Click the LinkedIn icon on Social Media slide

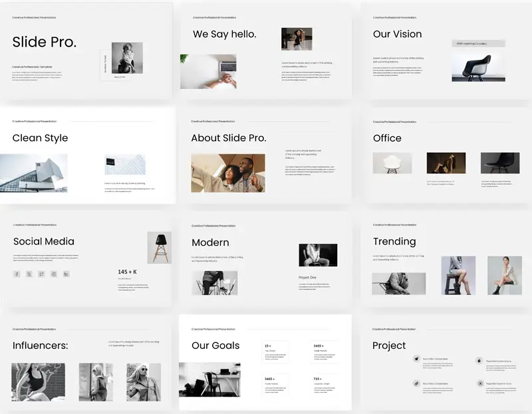click(x=66, y=274)
